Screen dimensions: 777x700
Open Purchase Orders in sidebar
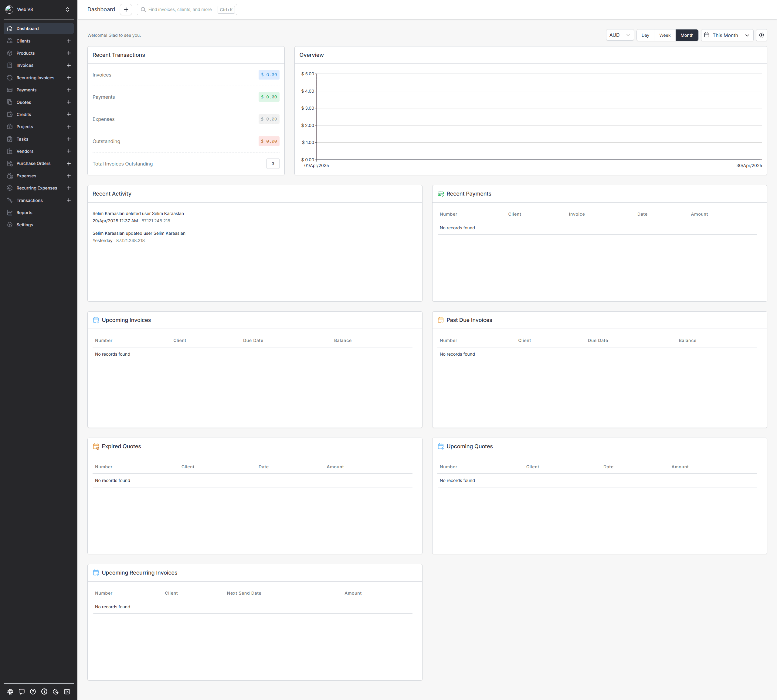point(33,163)
